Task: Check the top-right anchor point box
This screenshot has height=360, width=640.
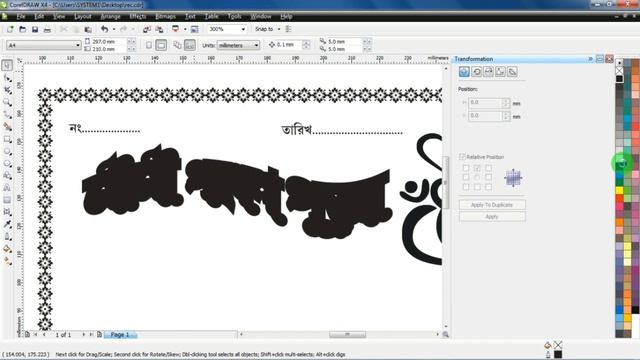Action: point(489,168)
